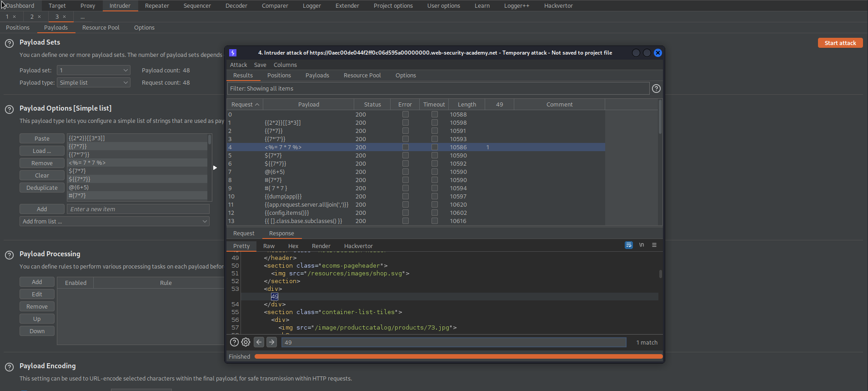Click 'Enter a new item' input field
868x391 pixels.
138,209
